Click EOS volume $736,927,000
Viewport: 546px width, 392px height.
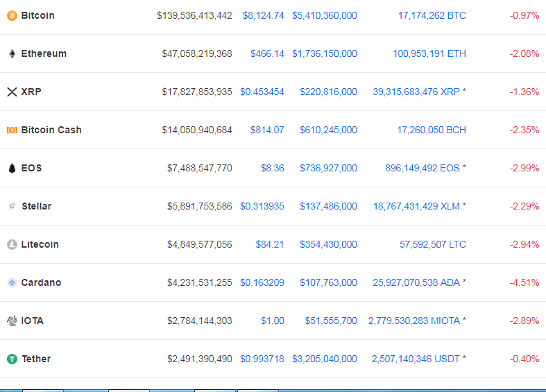pos(328,168)
